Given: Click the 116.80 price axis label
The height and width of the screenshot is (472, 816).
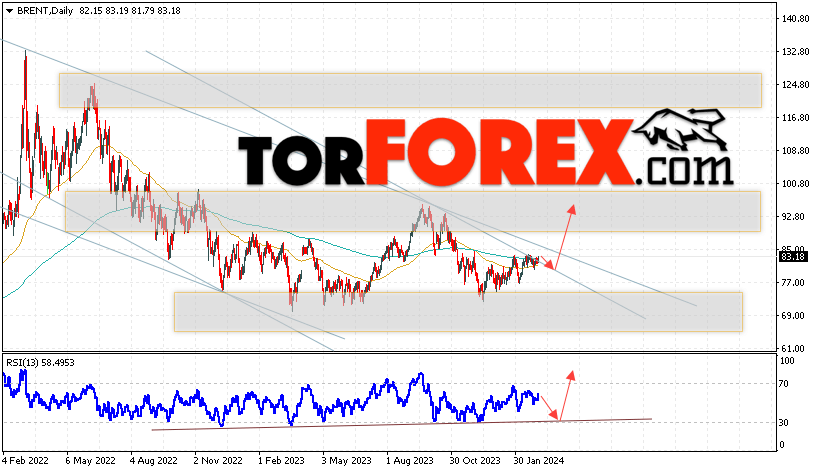Looking at the screenshot, I should pos(796,118).
